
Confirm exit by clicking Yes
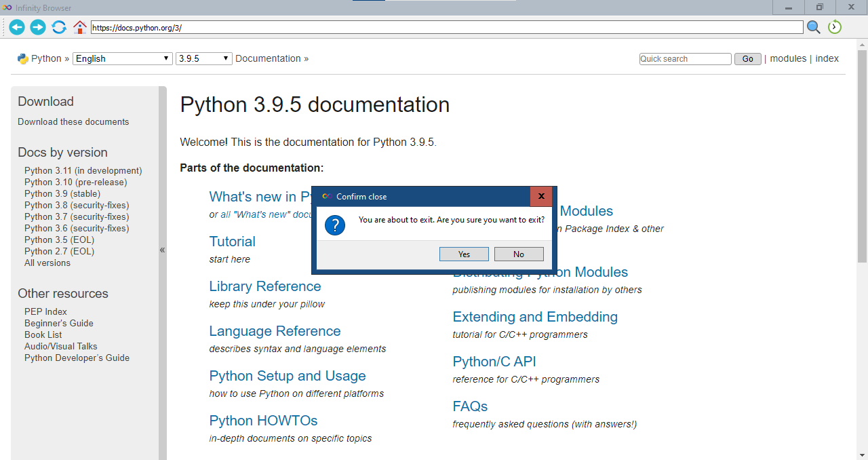point(464,254)
